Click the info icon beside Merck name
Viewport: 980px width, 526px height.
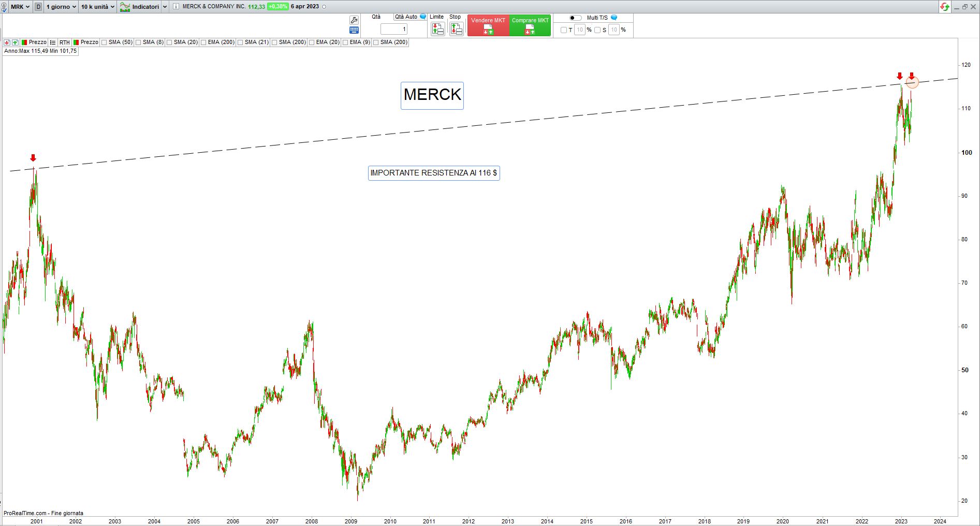coord(176,7)
